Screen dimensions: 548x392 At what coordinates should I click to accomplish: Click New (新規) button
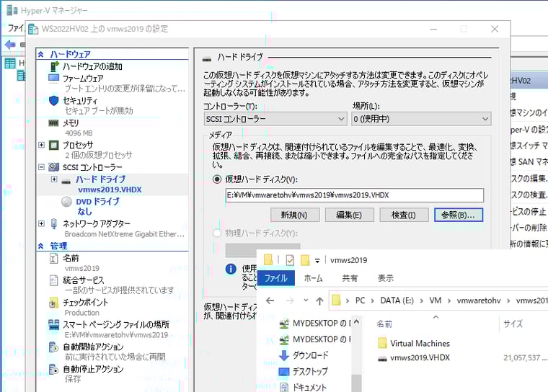point(295,215)
